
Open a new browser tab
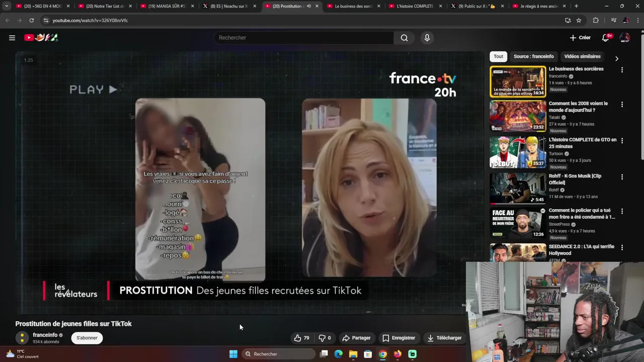click(577, 6)
